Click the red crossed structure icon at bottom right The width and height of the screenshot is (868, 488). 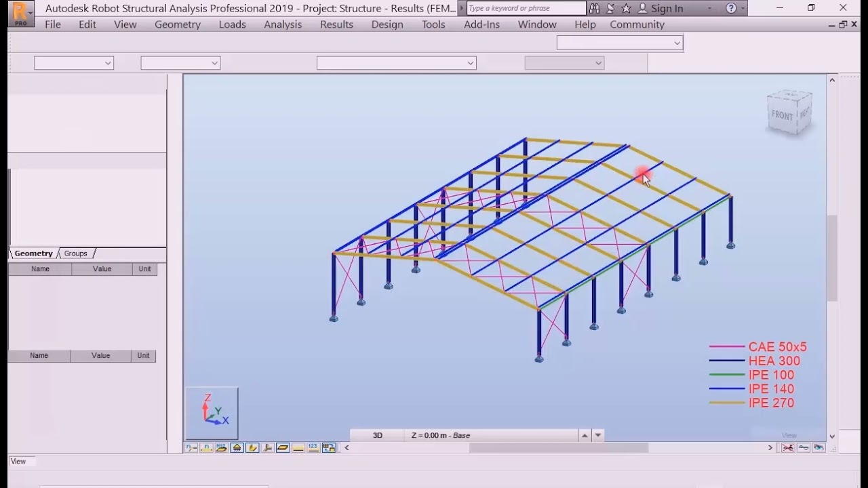point(788,447)
